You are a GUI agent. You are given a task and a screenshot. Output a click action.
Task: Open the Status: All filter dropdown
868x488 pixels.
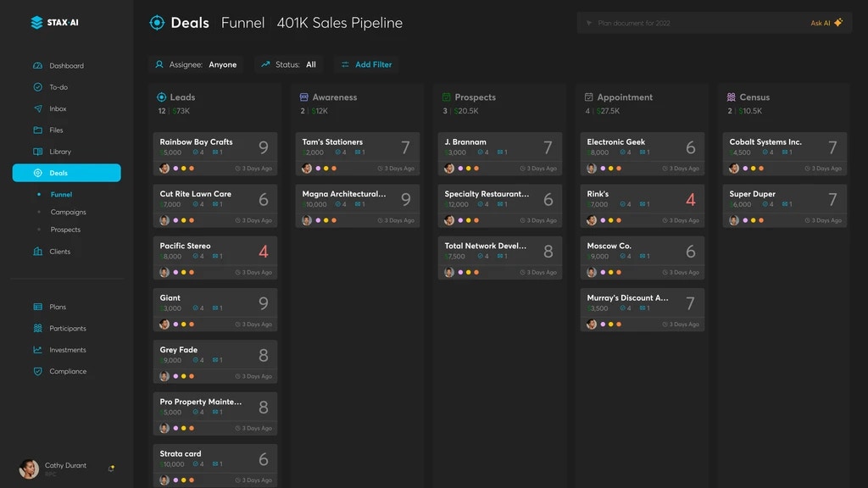pyautogui.click(x=288, y=64)
